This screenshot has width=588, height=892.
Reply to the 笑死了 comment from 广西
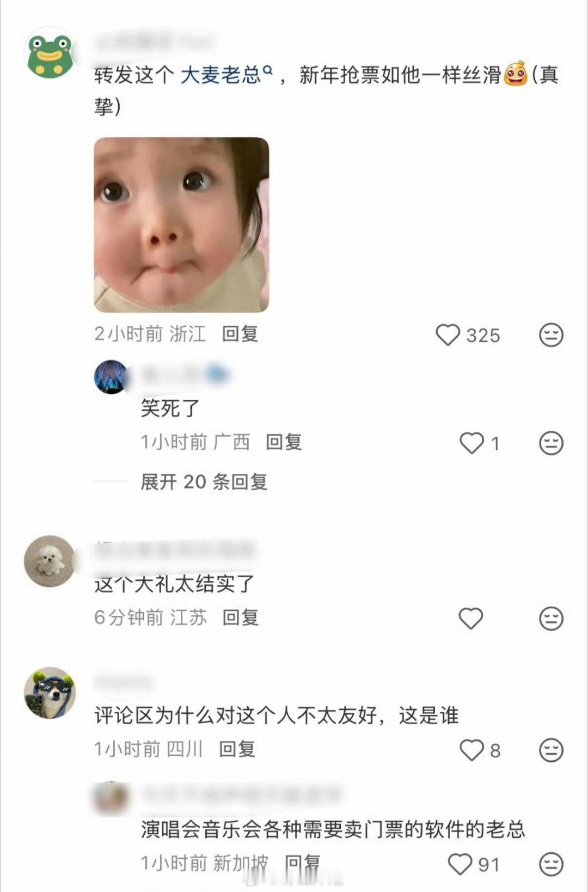(x=284, y=442)
